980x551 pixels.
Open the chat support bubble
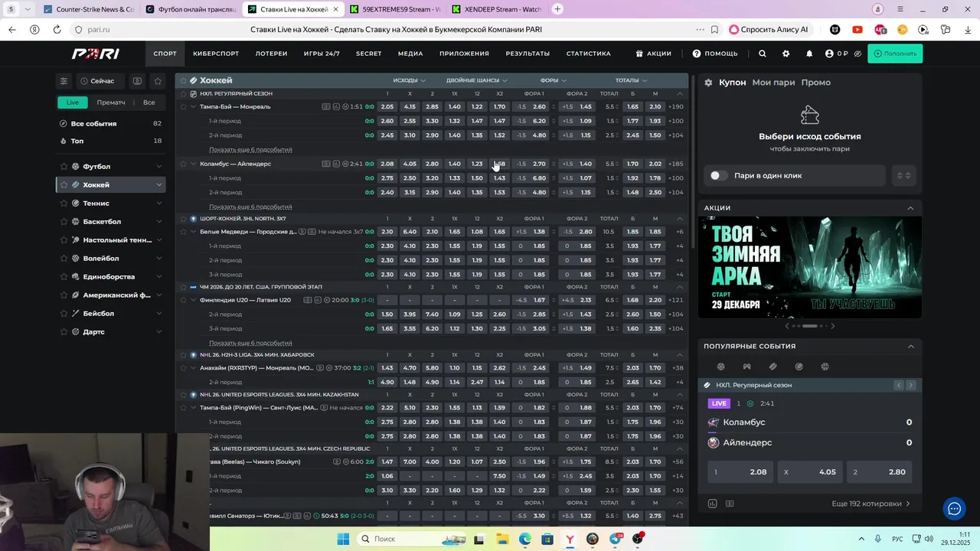click(x=954, y=508)
